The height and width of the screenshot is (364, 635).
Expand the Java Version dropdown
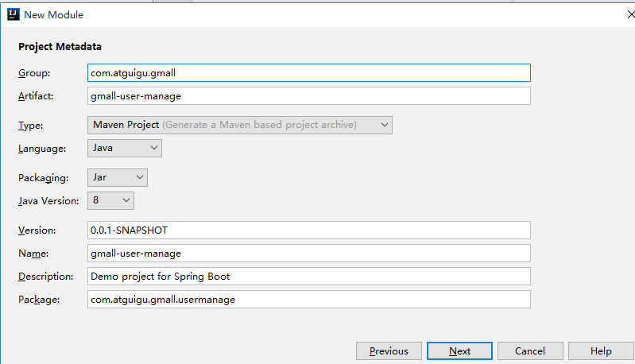point(110,200)
